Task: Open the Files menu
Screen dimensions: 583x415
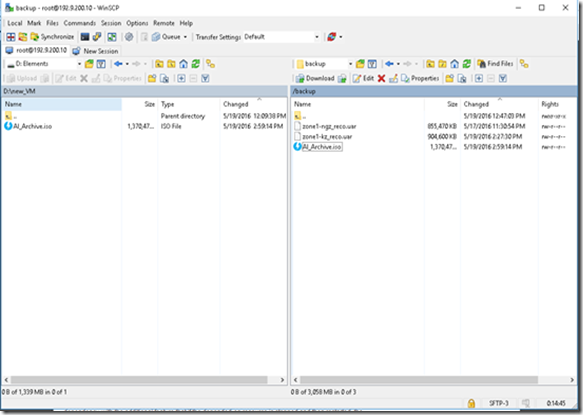Action: pyautogui.click(x=52, y=23)
